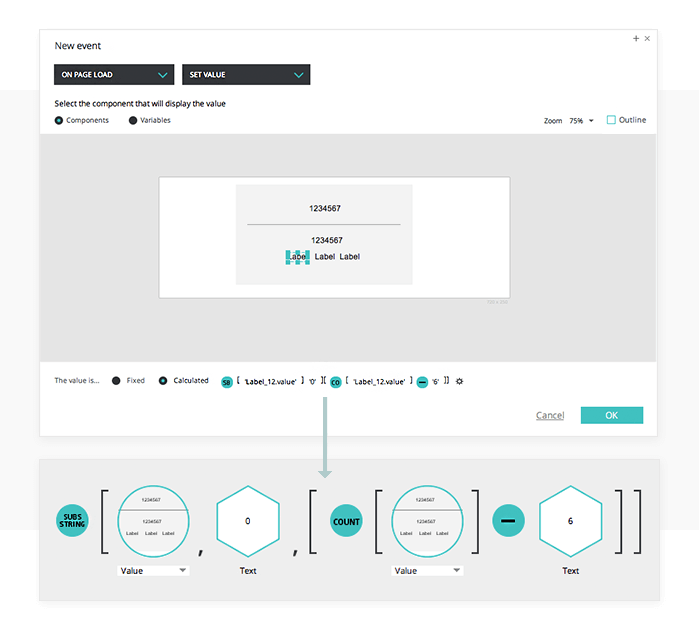Close the New event dialog
The height and width of the screenshot is (635, 700).
pyautogui.click(x=647, y=38)
